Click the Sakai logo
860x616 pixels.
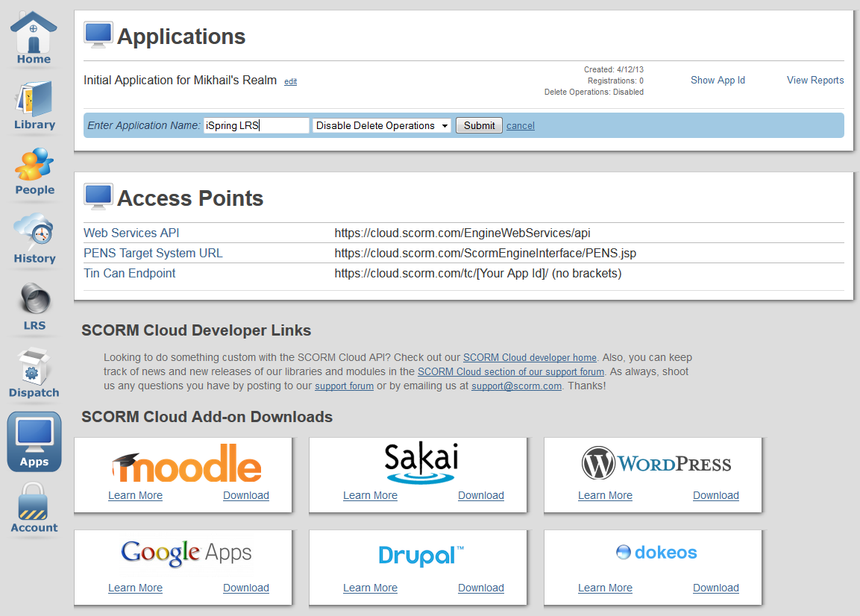[x=421, y=462]
